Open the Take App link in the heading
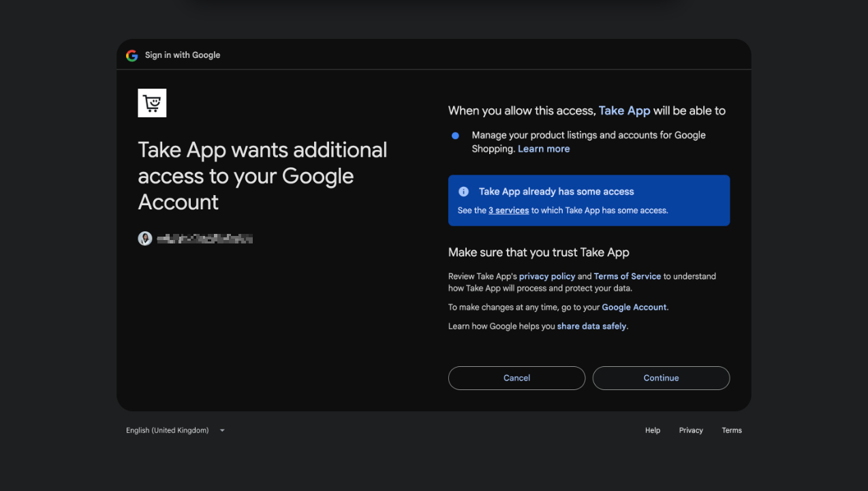Screen dimensions: 868x491 624,110
